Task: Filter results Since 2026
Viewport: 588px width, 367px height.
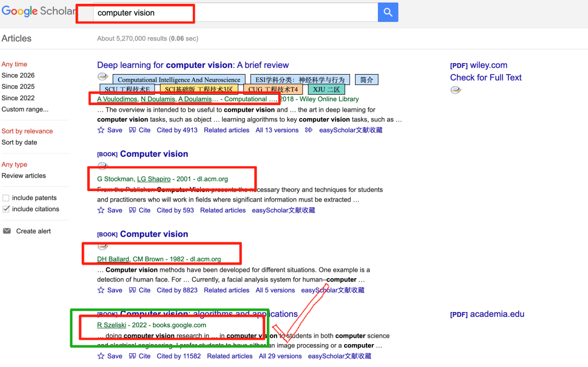Action: pyautogui.click(x=18, y=75)
